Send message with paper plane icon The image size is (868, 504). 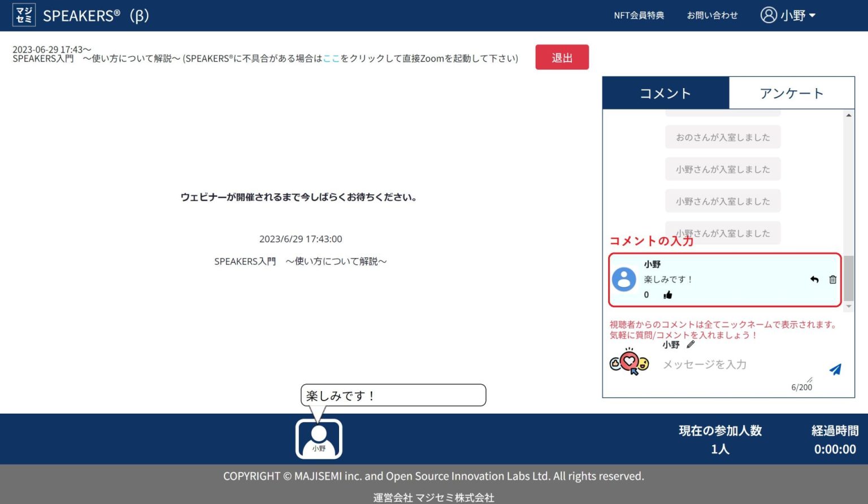835,370
